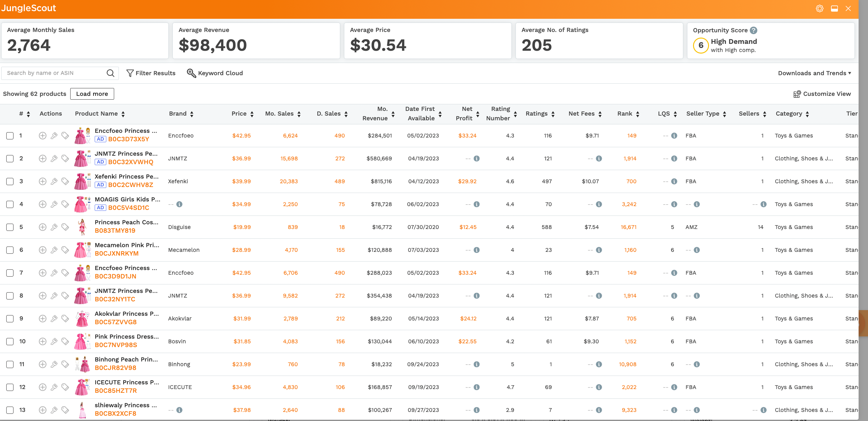Viewport: 868px width, 421px height.
Task: Click LQS info icon in Enccfoeo row 1
Action: click(x=674, y=136)
